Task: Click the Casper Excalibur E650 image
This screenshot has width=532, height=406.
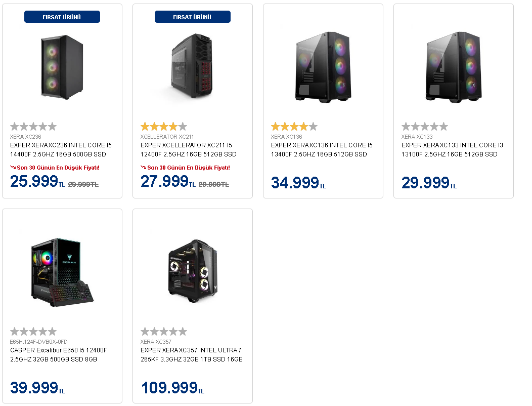Action: pyautogui.click(x=62, y=273)
